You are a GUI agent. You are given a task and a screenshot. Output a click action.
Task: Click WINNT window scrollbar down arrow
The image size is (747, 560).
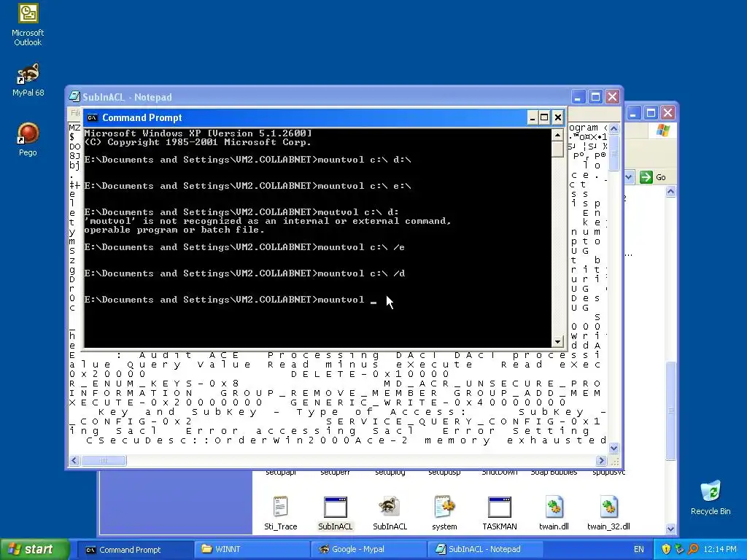pos(670,529)
